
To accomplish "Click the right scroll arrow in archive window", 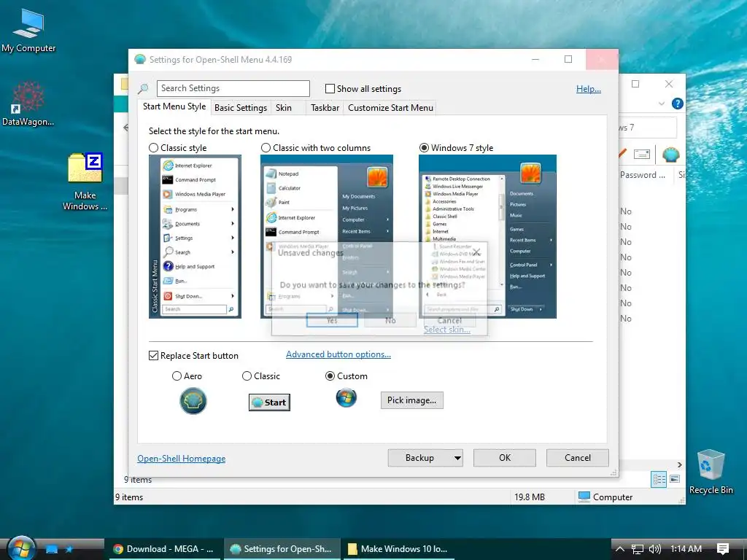I will tap(680, 464).
